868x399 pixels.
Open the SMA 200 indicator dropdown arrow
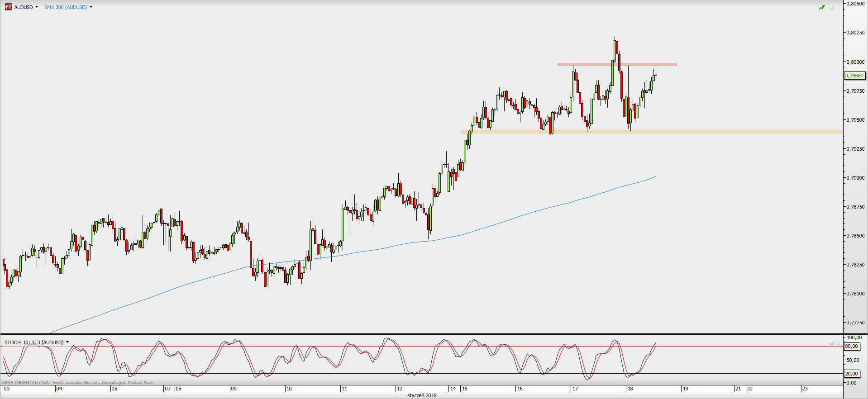[x=91, y=7]
